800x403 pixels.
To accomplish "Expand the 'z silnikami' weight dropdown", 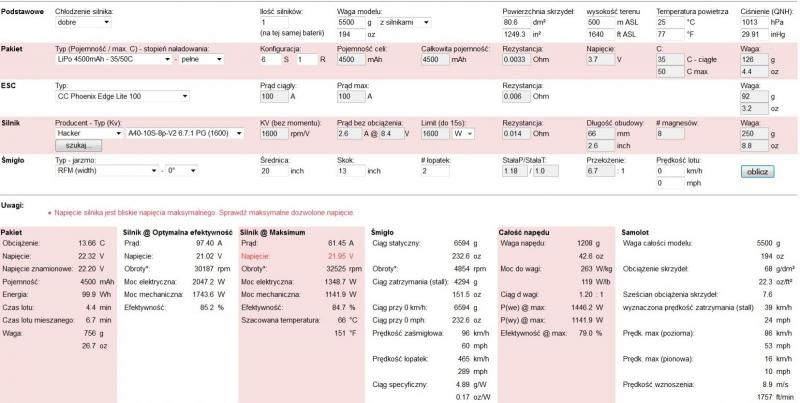I will (405, 21).
